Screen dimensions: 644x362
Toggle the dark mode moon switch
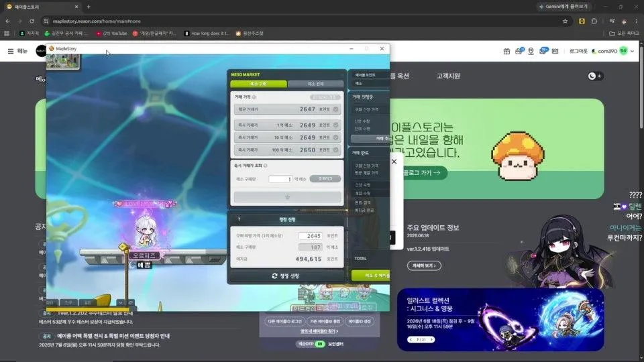[595, 76]
